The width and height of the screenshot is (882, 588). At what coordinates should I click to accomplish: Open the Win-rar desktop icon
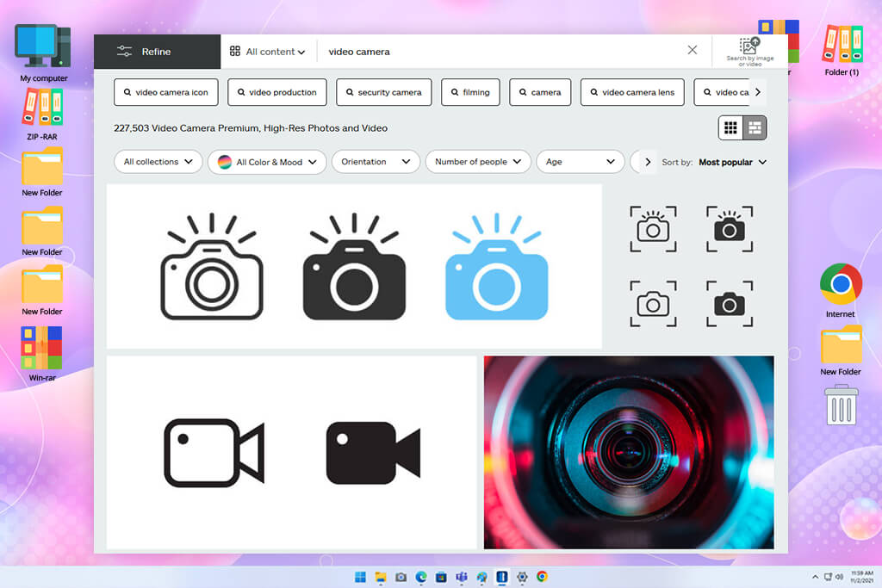pos(42,354)
